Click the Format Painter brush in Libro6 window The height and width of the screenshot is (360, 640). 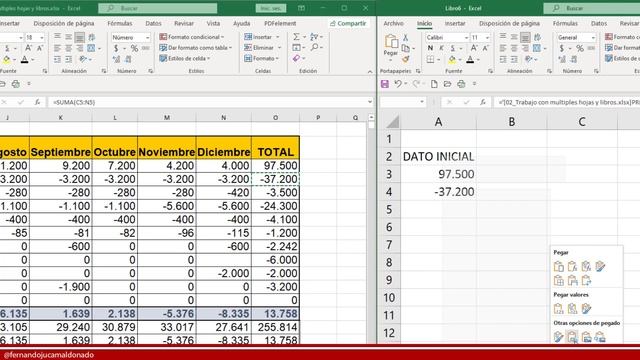(x=405, y=60)
